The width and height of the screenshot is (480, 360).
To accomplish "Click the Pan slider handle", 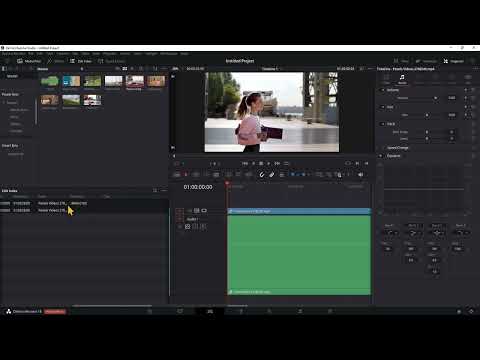I will pyautogui.click(x=427, y=115).
